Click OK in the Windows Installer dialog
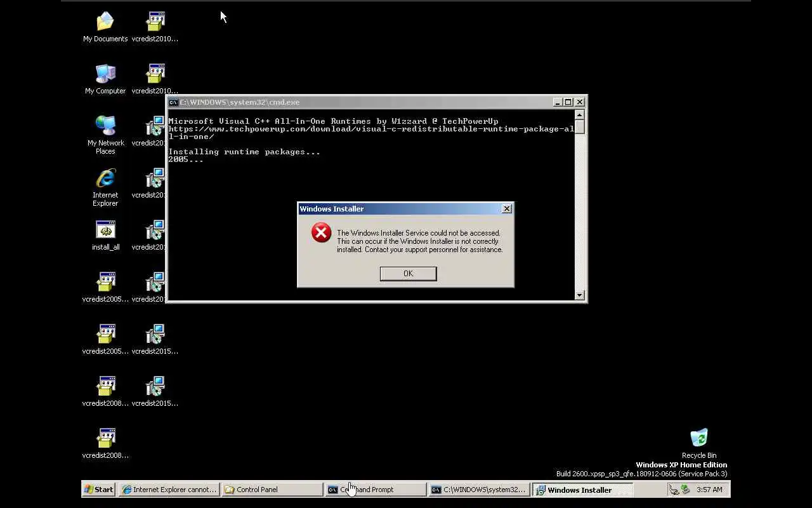 click(408, 273)
